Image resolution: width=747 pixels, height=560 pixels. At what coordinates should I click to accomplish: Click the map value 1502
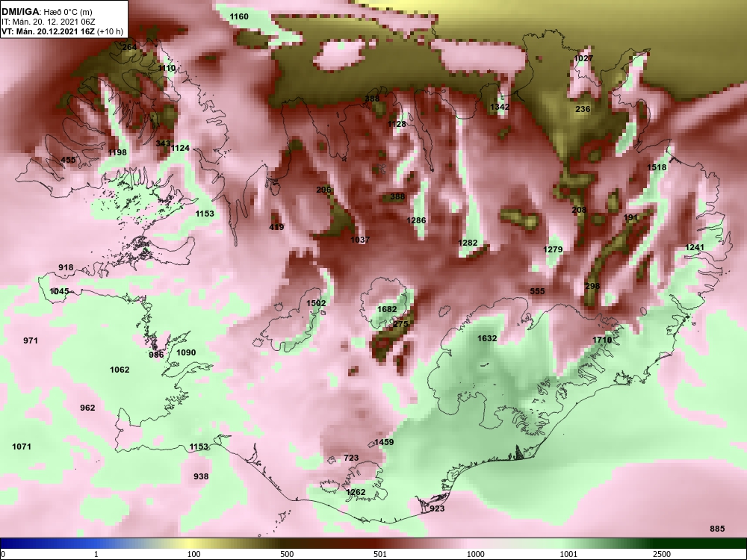coord(316,303)
